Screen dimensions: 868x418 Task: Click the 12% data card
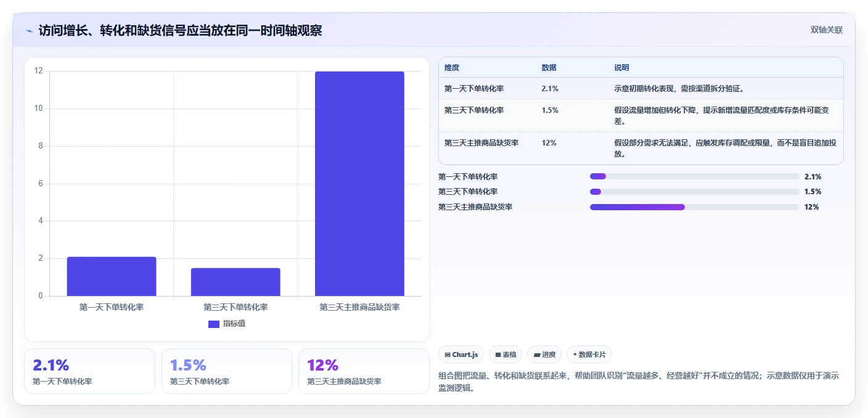(x=364, y=371)
